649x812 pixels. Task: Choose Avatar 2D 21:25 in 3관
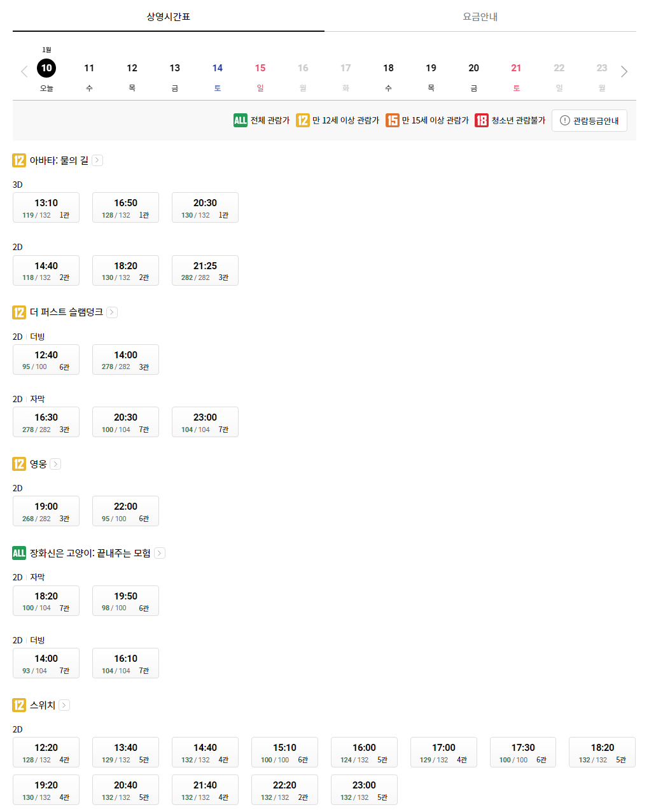coord(205,270)
